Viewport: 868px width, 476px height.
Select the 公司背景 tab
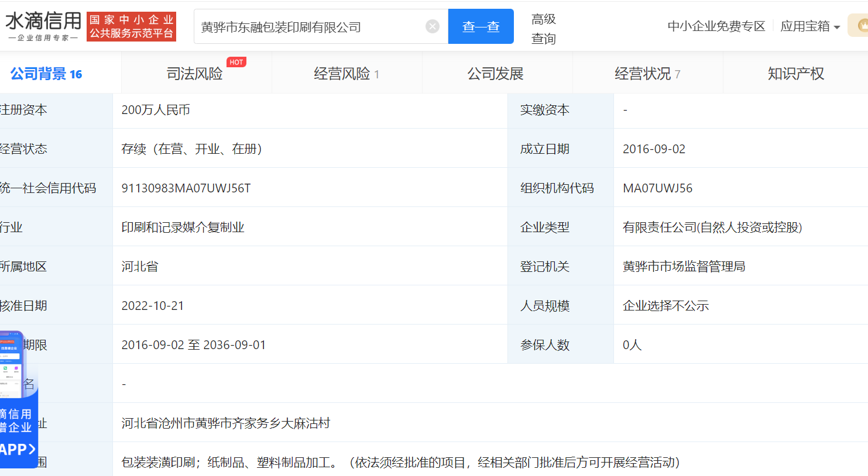[46, 74]
